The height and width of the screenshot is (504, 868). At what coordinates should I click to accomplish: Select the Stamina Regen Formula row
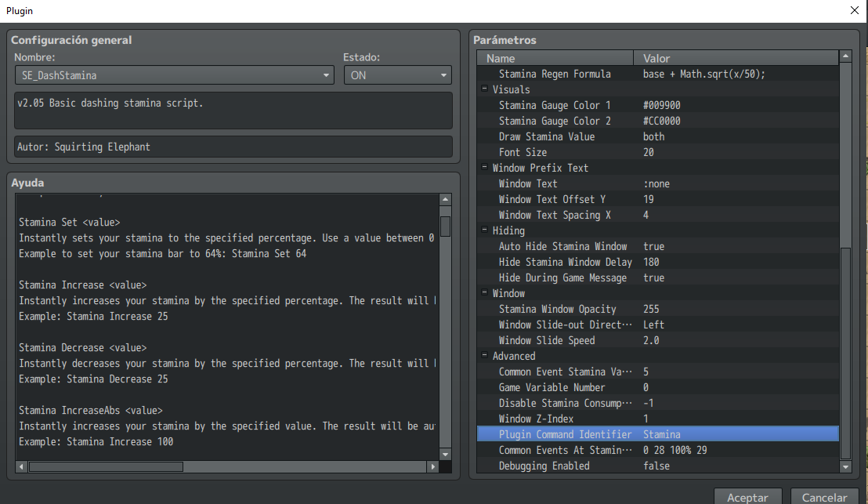pyautogui.click(x=657, y=74)
